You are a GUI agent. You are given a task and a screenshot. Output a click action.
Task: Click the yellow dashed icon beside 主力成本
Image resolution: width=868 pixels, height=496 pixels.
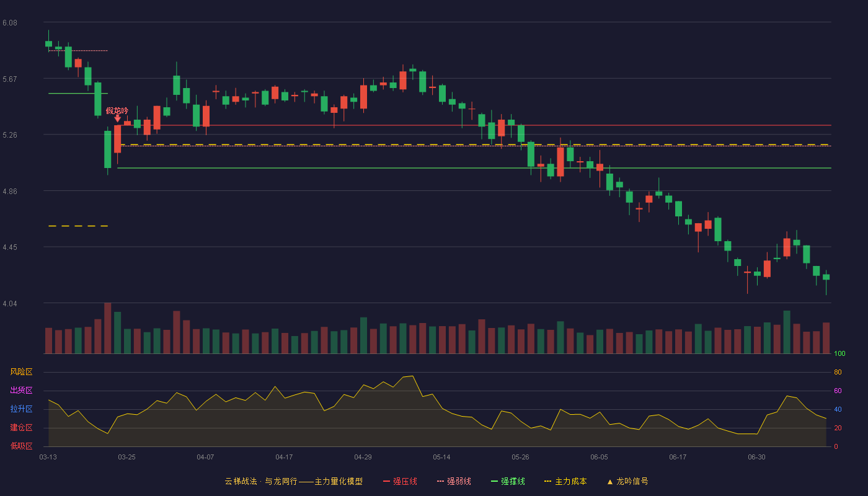point(547,482)
